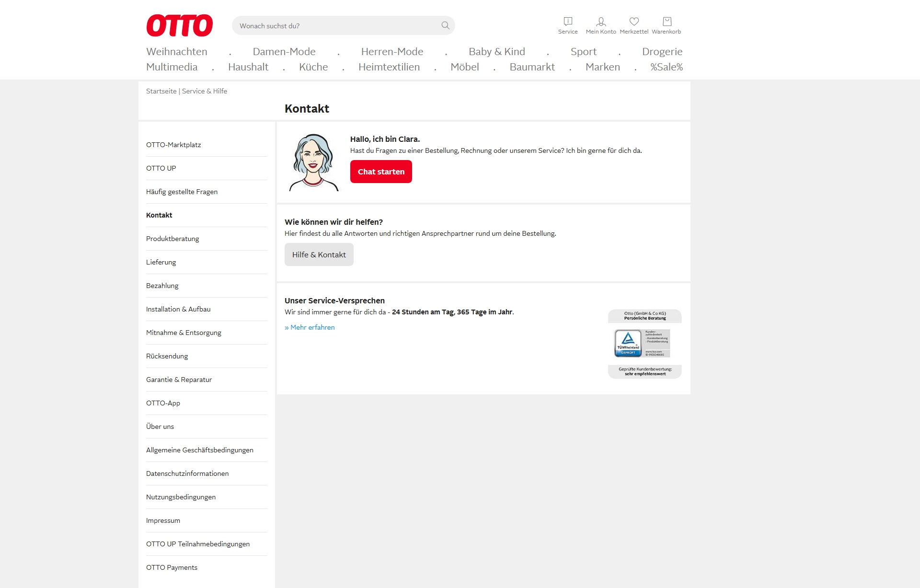Viewport: 920px width, 588px height.
Task: Open the Drogerie category
Action: [x=662, y=52]
